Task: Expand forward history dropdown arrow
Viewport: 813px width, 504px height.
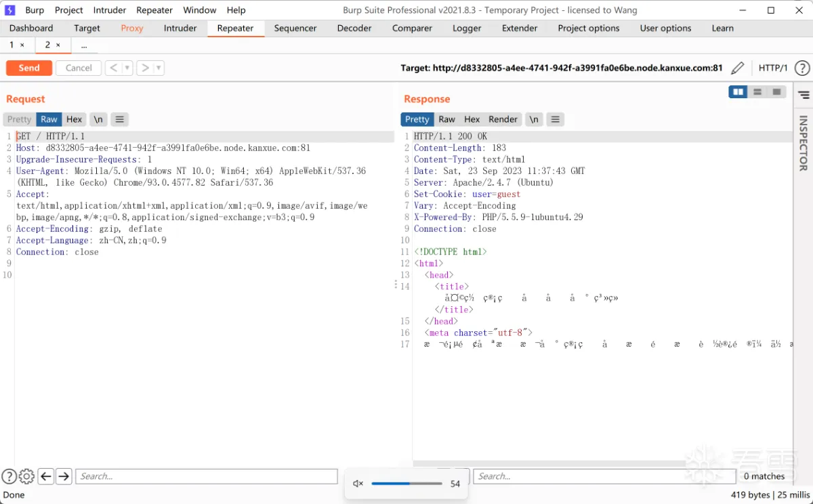Action: coord(159,68)
